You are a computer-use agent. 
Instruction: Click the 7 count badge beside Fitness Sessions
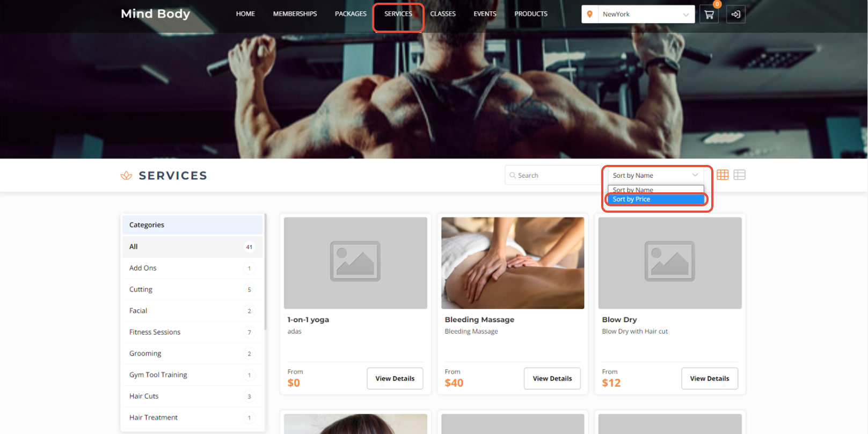click(x=249, y=332)
